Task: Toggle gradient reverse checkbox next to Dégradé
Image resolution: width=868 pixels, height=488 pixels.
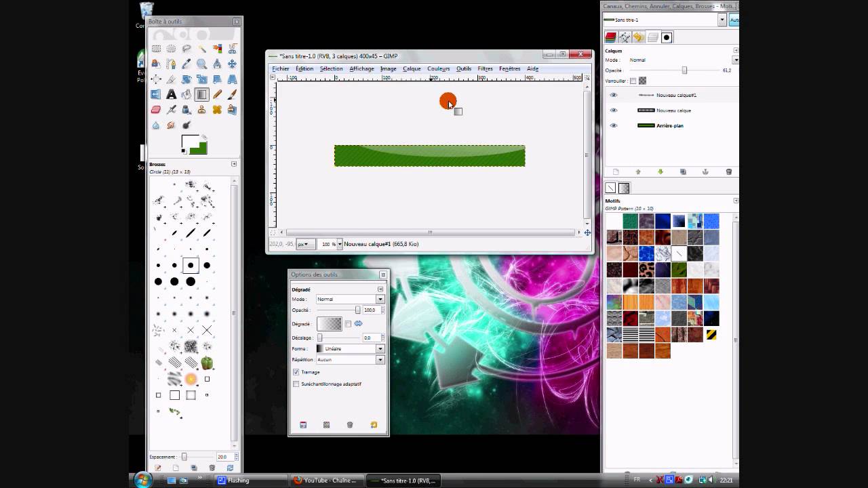Action: coord(348,324)
